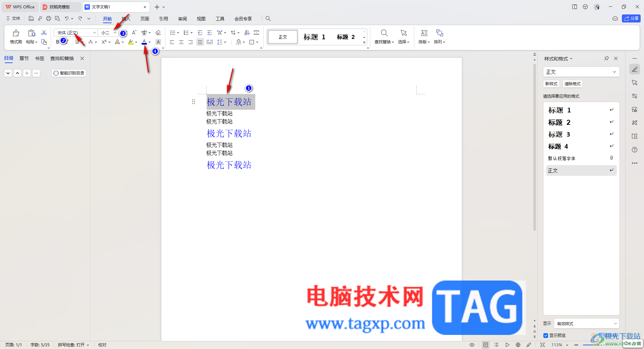Open the font name dropdown
This screenshot has width=644, height=349.
[x=95, y=33]
